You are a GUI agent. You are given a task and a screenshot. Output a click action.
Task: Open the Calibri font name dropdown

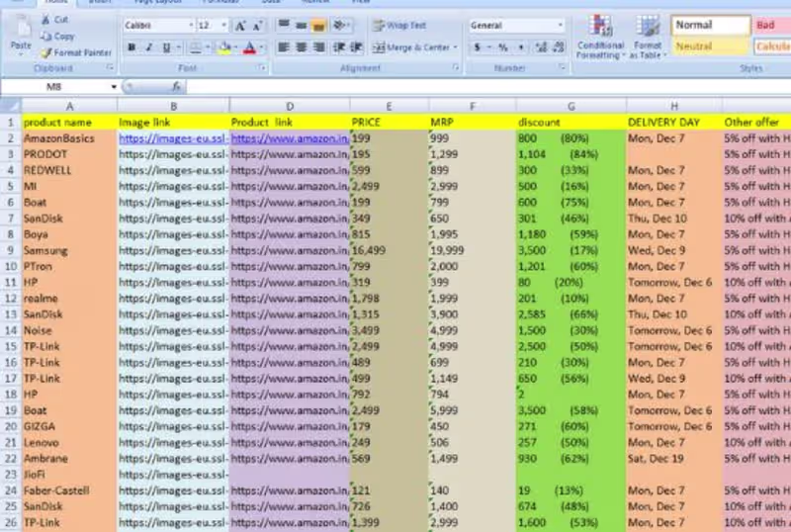pos(191,26)
